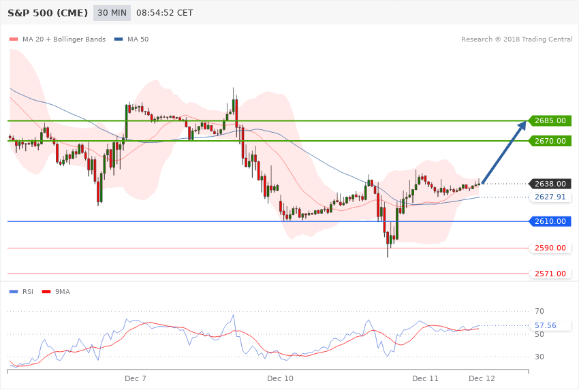Click the MA 20 + Bollinger Bands legend swatch
Screen dimensions: 579x392
tap(14, 39)
